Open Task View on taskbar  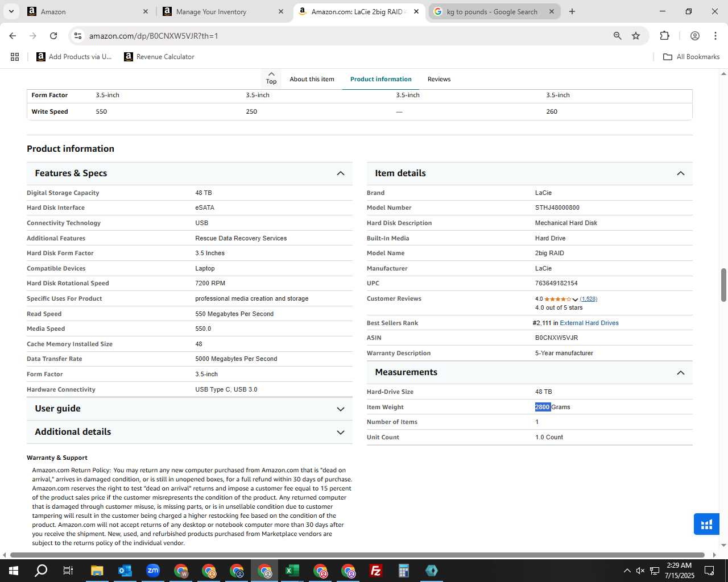pos(68,571)
